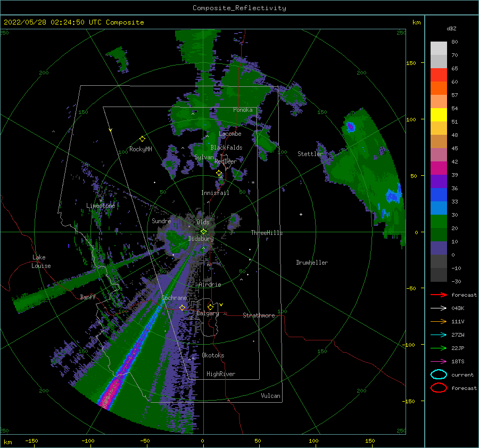Pick the yellow 51-54 dBZ color swatch
Viewport: 479px width, 448px height.
click(439, 115)
